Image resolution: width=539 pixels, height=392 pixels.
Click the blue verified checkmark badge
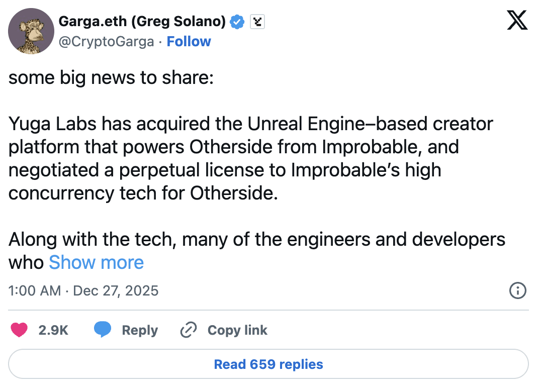(x=237, y=22)
